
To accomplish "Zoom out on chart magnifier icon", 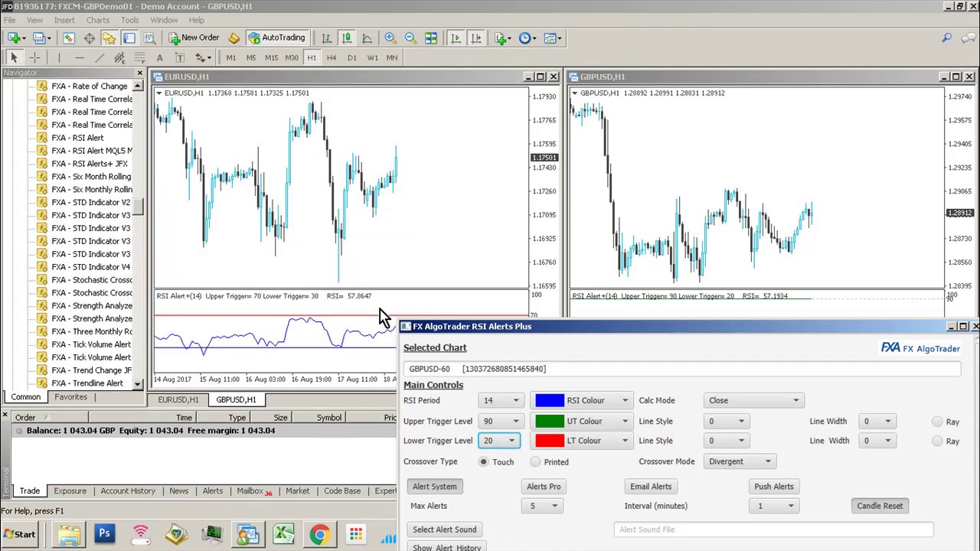I will 410,37.
